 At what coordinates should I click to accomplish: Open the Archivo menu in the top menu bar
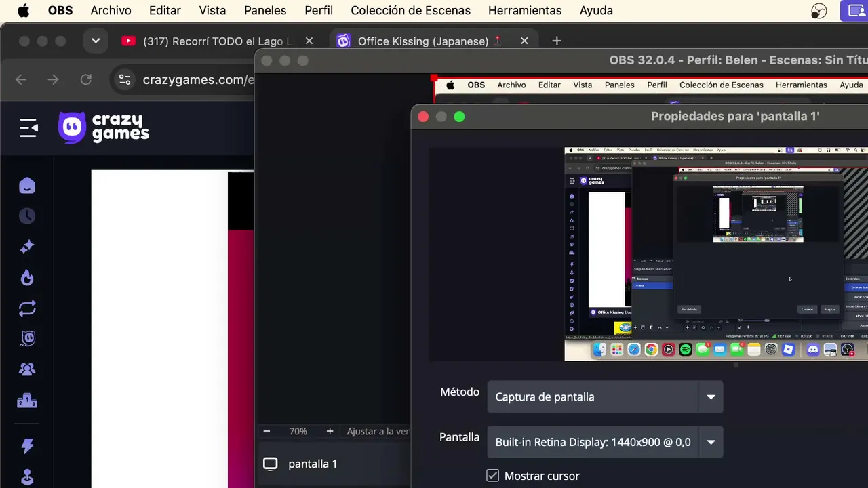coord(111,11)
